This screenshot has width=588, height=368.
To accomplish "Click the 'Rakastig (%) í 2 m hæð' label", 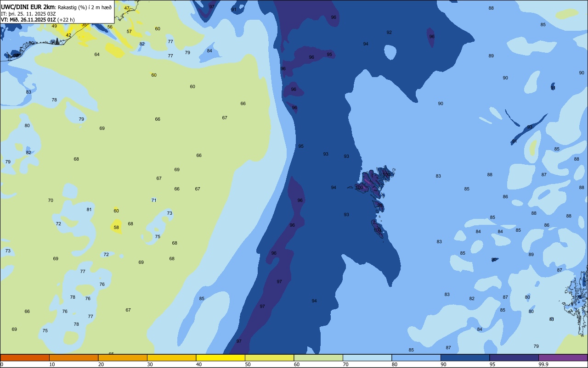I will point(85,7).
